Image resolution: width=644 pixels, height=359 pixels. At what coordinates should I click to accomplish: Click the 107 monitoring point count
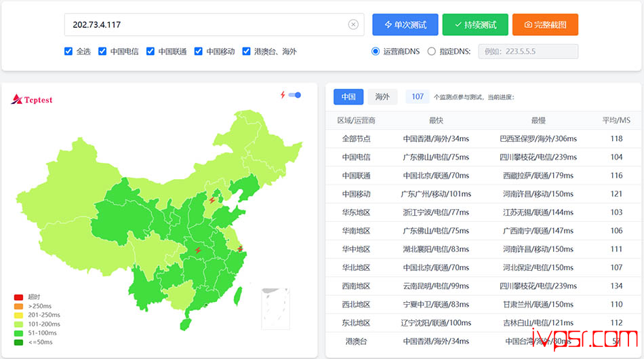pos(418,96)
